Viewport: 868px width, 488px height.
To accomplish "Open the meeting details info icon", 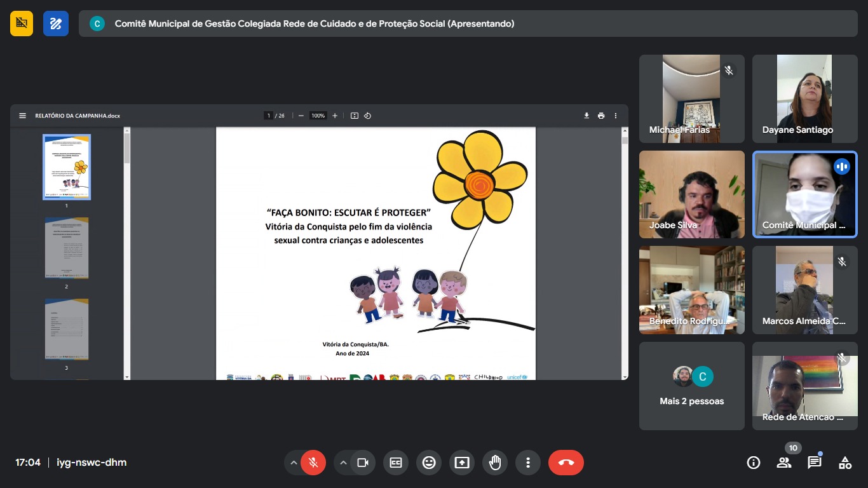I will tap(754, 463).
